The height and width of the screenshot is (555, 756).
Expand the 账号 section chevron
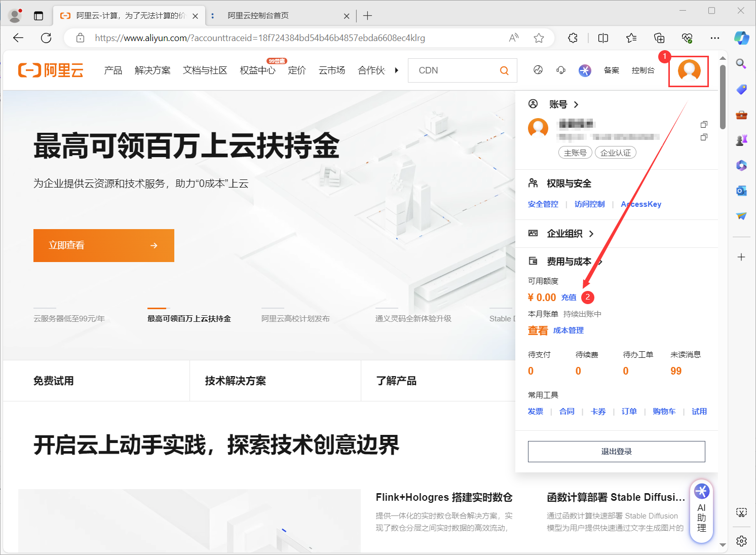coord(576,104)
